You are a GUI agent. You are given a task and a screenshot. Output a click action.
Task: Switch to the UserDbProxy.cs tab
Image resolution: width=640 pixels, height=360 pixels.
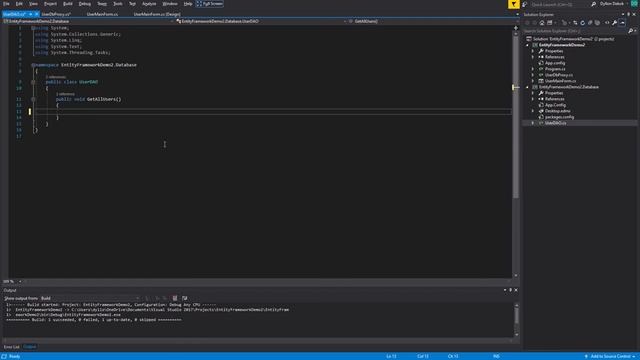[56, 14]
